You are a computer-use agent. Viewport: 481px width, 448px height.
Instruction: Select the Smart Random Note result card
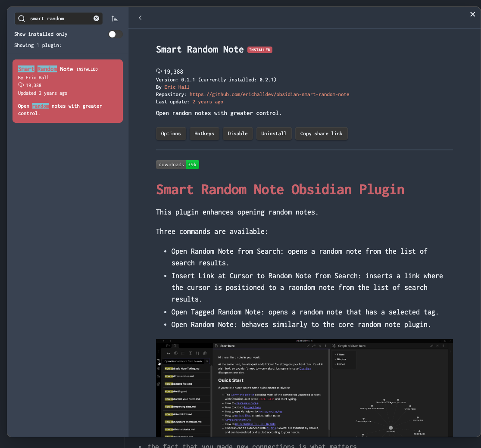[68, 91]
